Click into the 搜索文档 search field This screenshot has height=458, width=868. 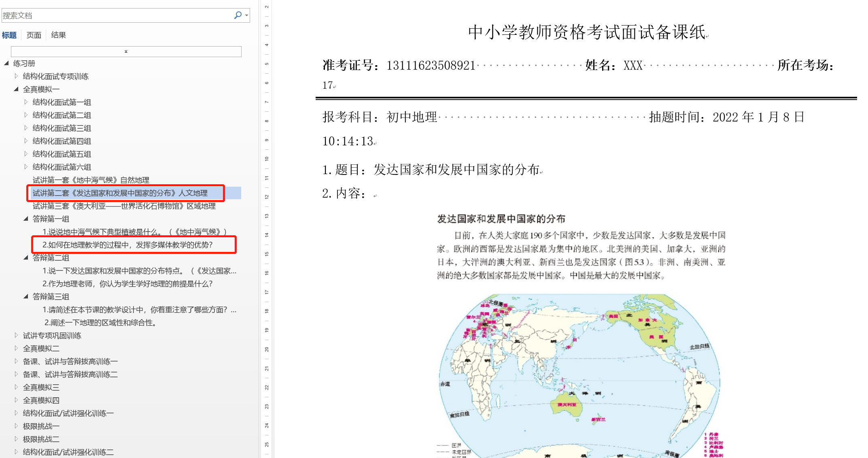113,15
